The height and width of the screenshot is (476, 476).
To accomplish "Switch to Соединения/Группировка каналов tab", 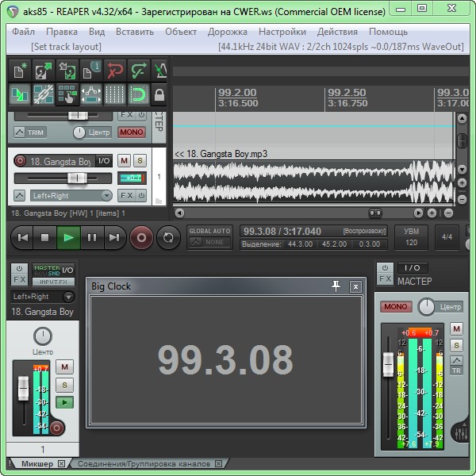I will point(144,464).
